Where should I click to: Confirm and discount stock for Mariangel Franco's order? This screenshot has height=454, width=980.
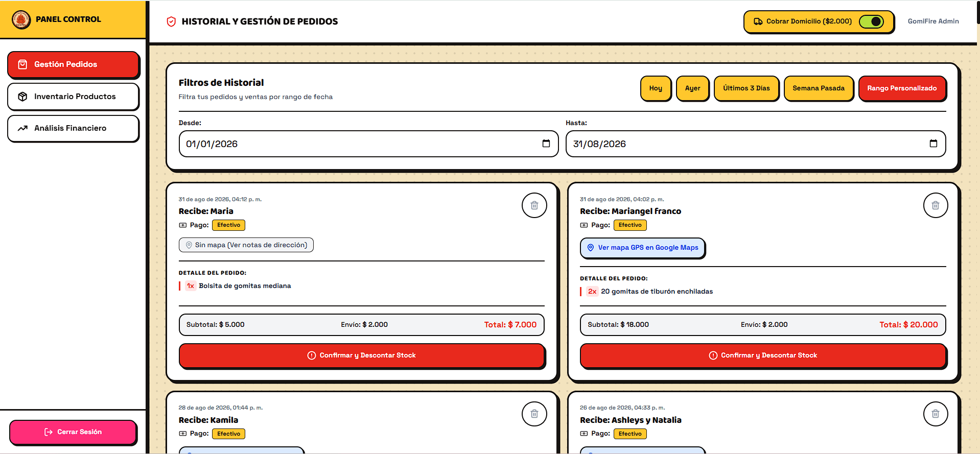tap(763, 355)
